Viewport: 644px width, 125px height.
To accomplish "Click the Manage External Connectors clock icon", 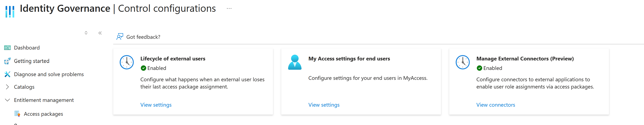I will (x=463, y=62).
